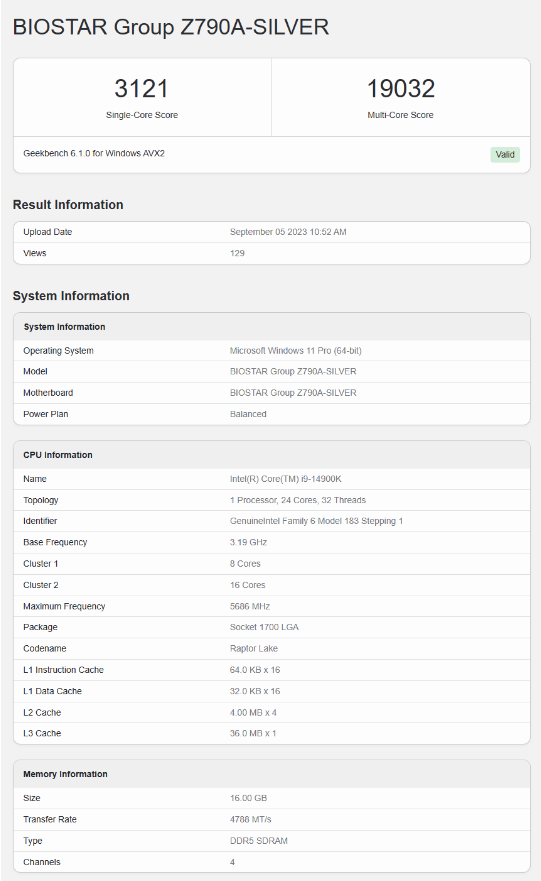Select the single-core score 3121

click(142, 88)
